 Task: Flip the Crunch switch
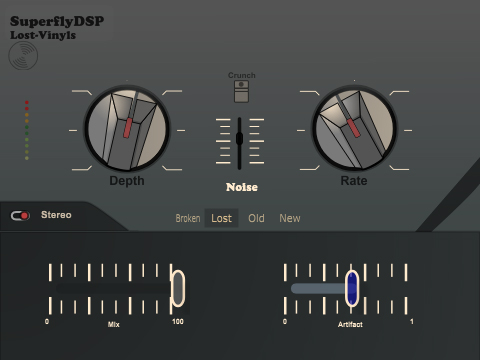[241, 91]
